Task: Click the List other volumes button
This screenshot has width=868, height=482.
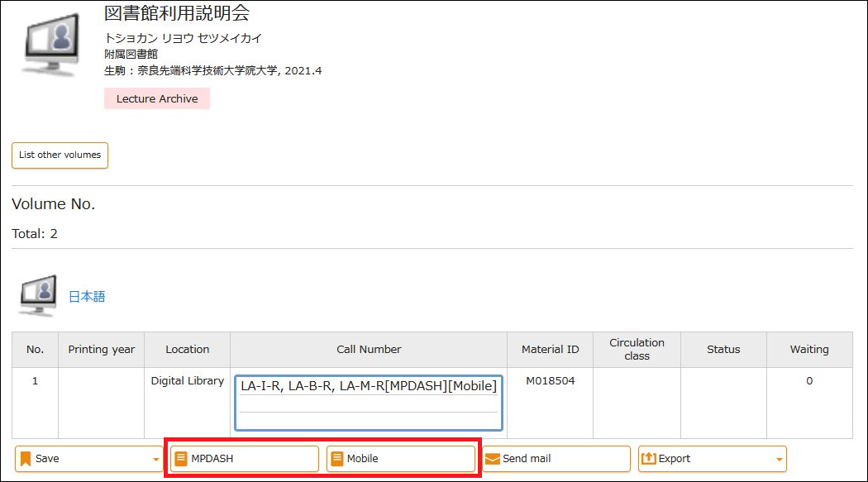Action: pyautogui.click(x=60, y=155)
